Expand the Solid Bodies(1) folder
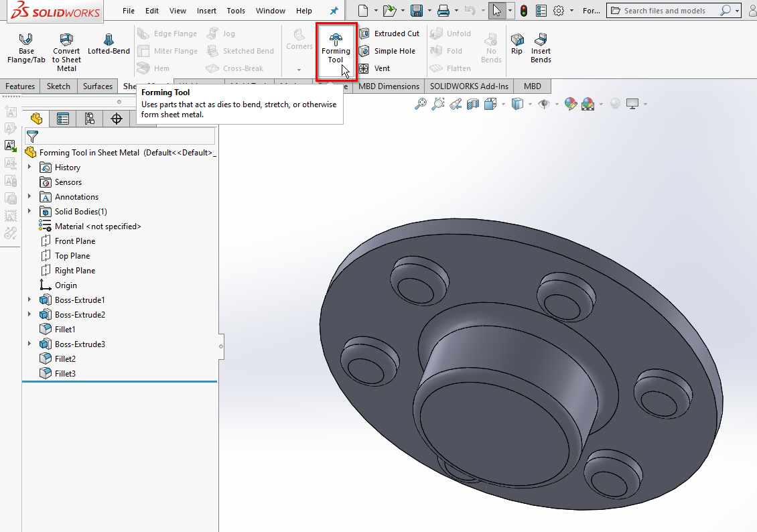This screenshot has height=532, width=757. [x=29, y=212]
